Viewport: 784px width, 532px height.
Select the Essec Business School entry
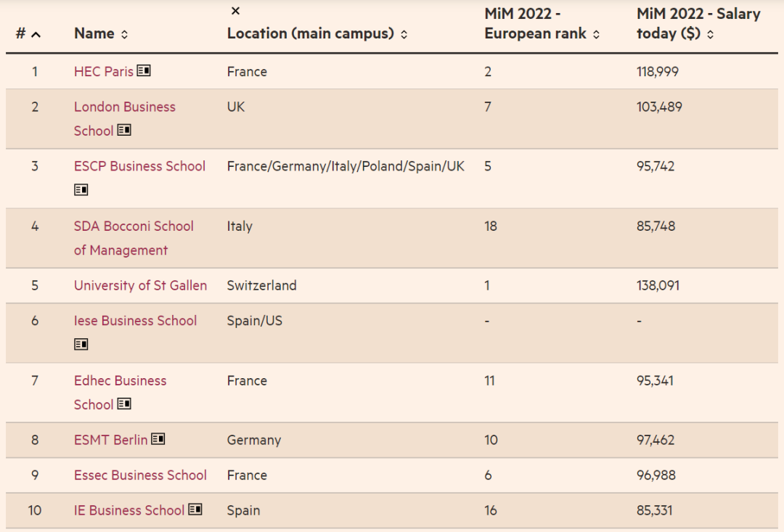(x=139, y=475)
